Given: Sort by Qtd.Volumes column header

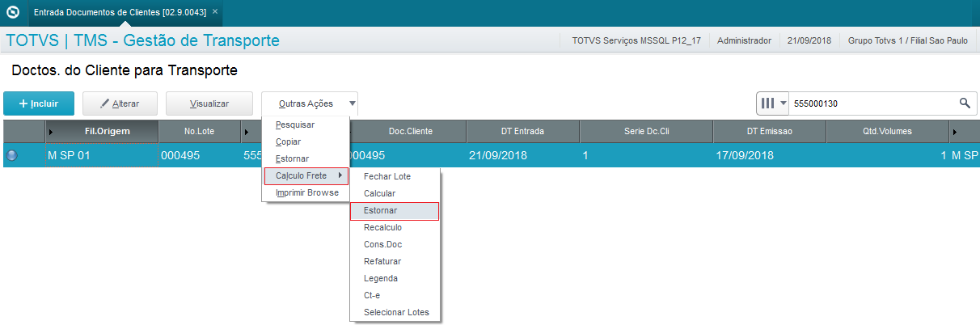Looking at the screenshot, I should [887, 131].
